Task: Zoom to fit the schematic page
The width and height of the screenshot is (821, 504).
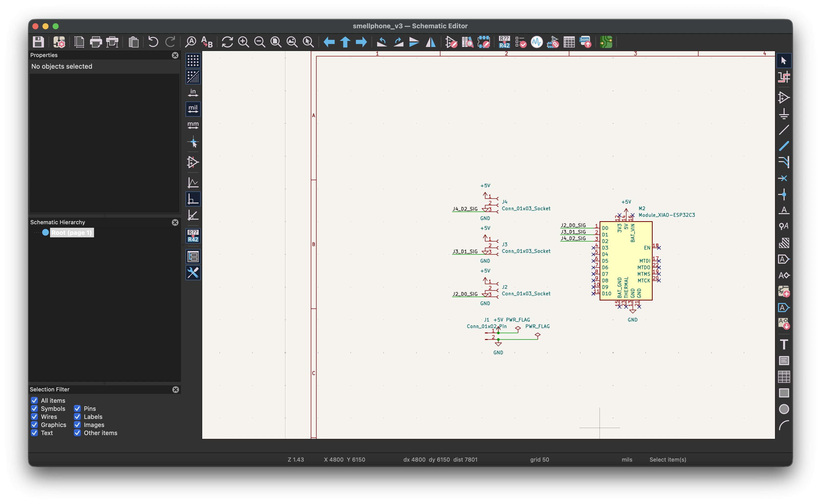Action: click(x=276, y=42)
